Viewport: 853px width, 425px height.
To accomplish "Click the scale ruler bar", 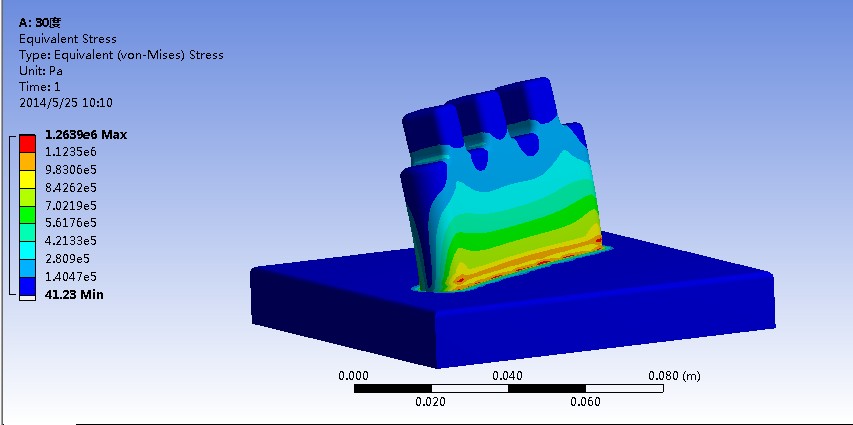I will [509, 389].
